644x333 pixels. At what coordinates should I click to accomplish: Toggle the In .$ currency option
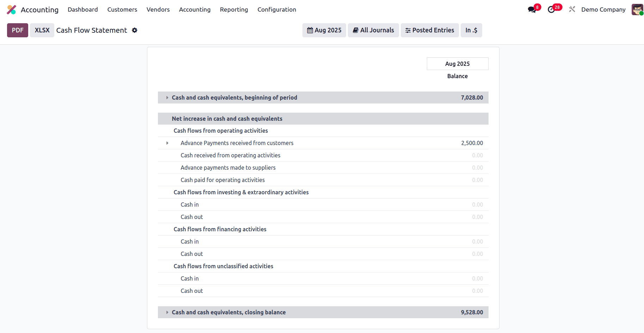tap(471, 30)
